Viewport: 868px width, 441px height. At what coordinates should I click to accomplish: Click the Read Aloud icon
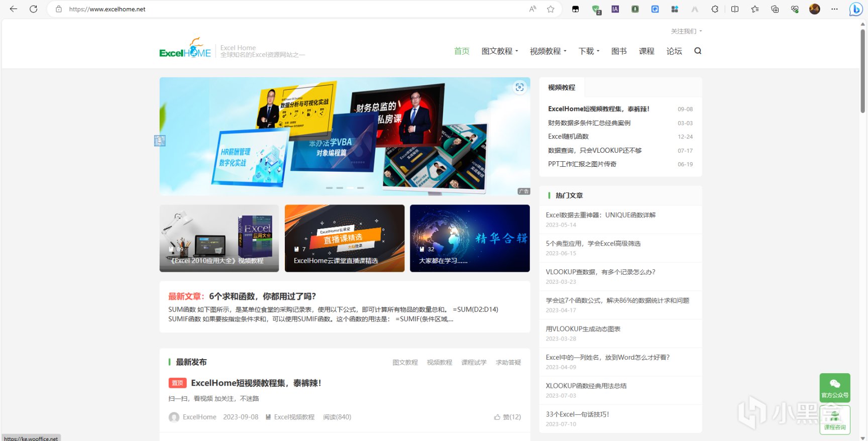click(x=532, y=9)
